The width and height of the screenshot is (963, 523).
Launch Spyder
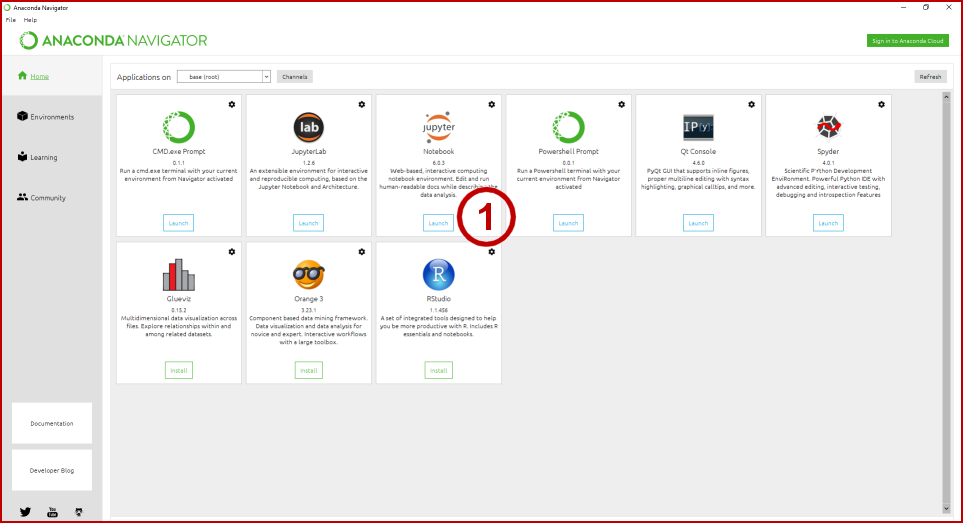click(828, 223)
